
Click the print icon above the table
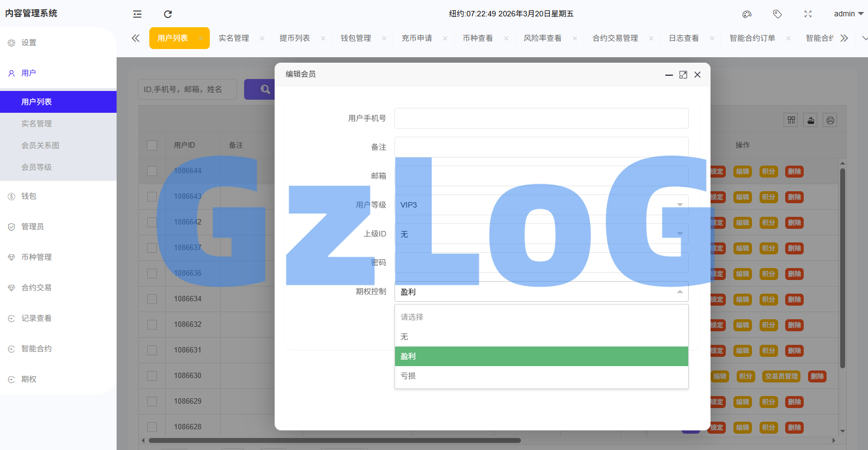[830, 120]
